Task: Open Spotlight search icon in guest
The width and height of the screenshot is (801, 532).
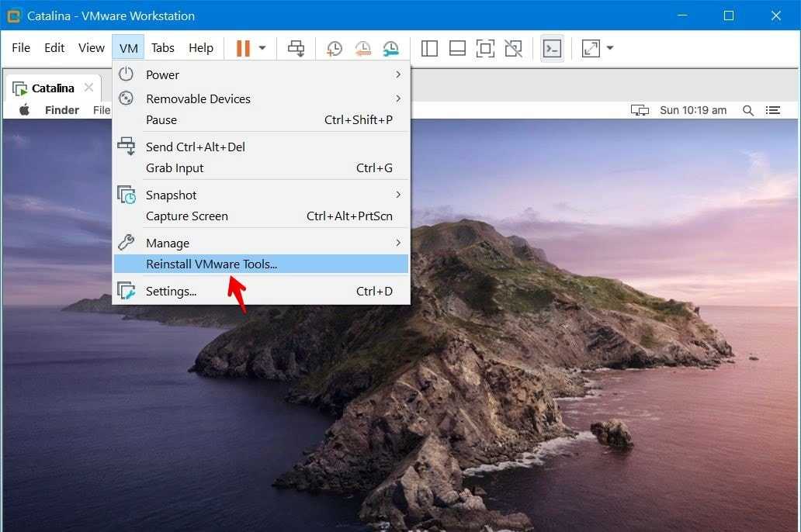Action: [748, 110]
